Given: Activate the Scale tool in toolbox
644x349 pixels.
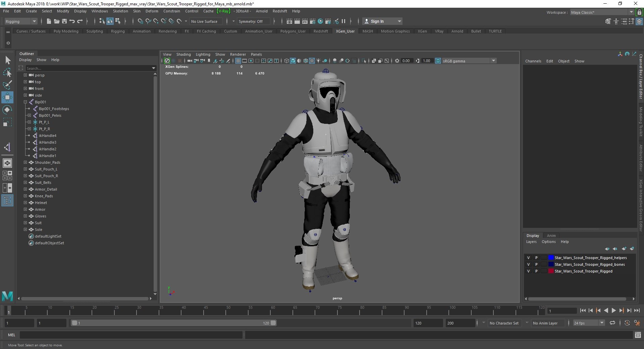Looking at the screenshot, I should point(7,122).
